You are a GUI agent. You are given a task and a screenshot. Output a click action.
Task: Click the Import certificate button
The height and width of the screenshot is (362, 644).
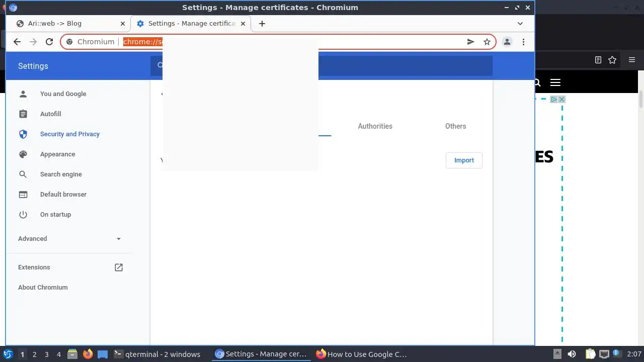(x=464, y=160)
